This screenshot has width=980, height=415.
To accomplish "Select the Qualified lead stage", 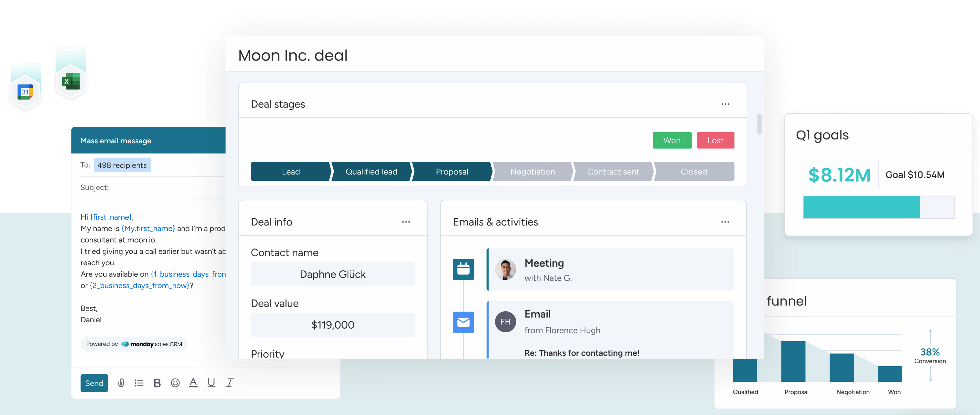I will (x=371, y=171).
